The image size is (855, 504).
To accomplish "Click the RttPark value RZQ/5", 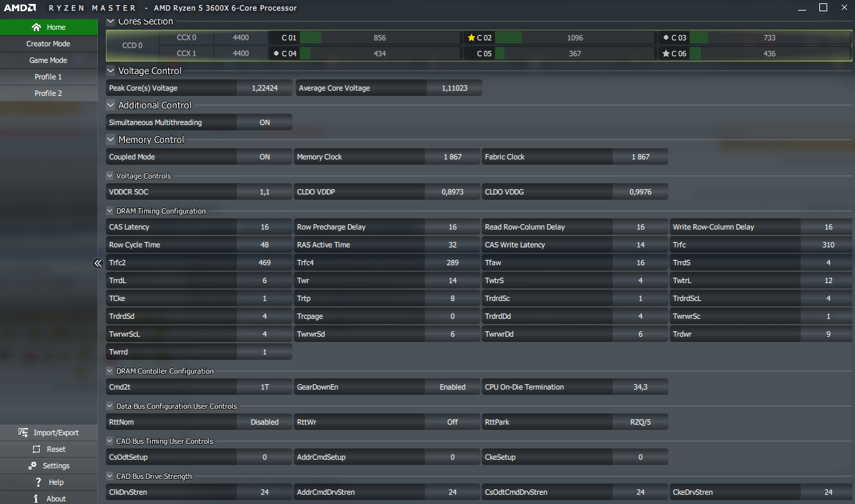I will (641, 422).
